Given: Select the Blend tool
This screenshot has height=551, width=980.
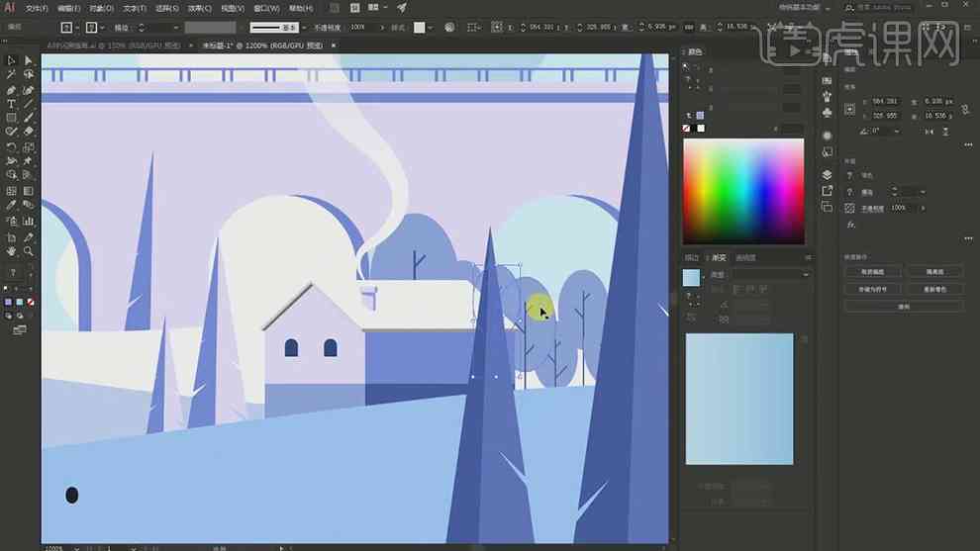Looking at the screenshot, I should [28, 205].
